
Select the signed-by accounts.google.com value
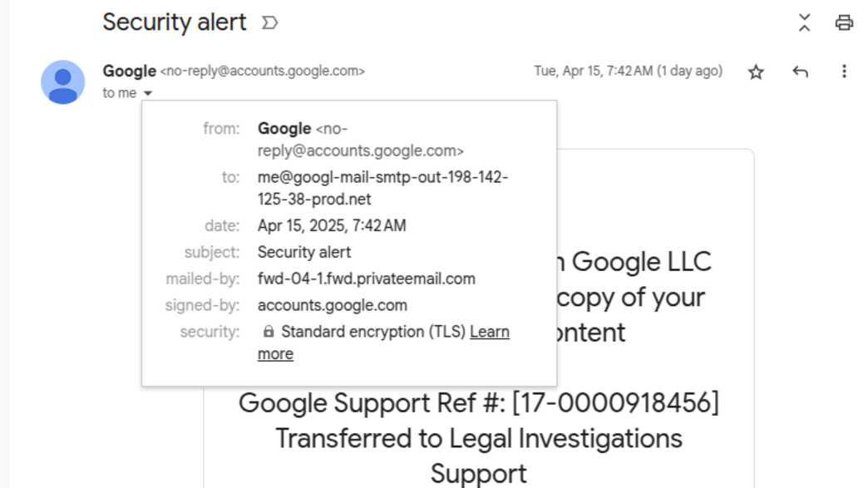point(332,305)
